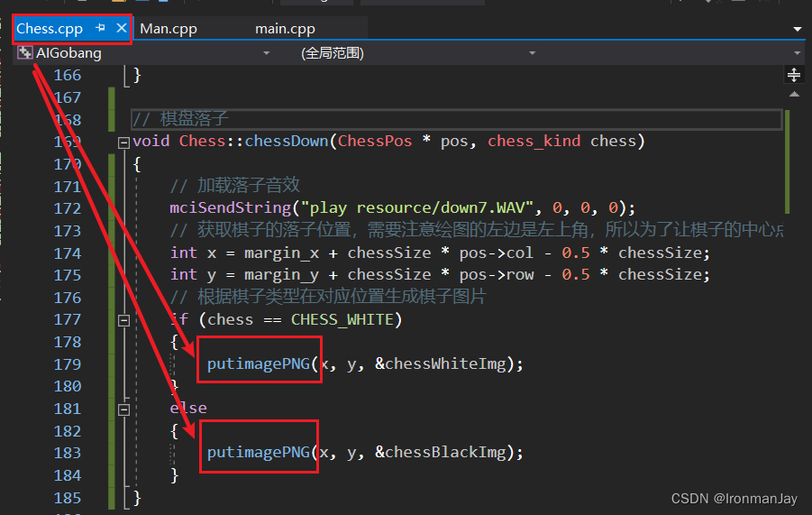Viewport: 812px width, 515px height.
Task: Close the Chess.cpp tab
Action: click(121, 28)
